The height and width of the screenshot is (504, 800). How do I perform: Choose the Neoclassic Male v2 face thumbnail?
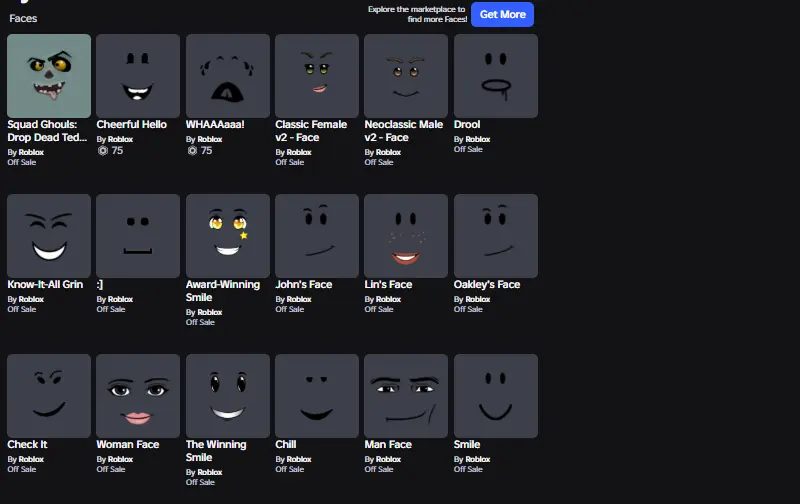coord(406,76)
